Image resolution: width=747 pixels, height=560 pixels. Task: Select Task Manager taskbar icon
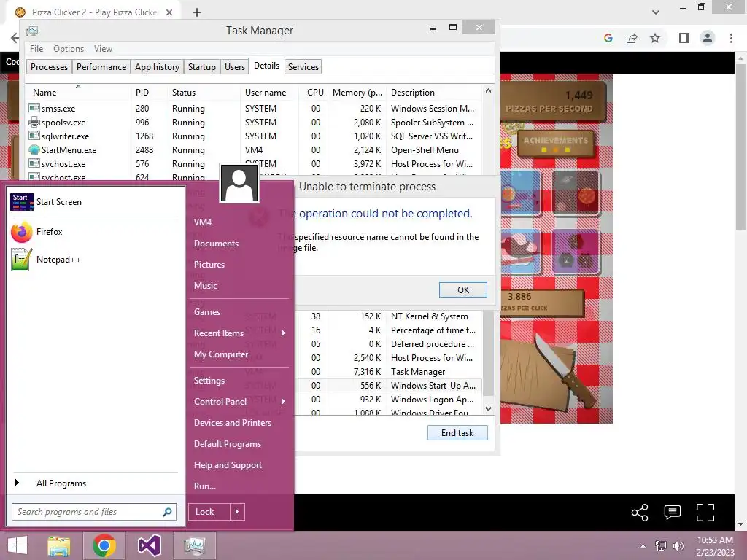click(x=194, y=545)
